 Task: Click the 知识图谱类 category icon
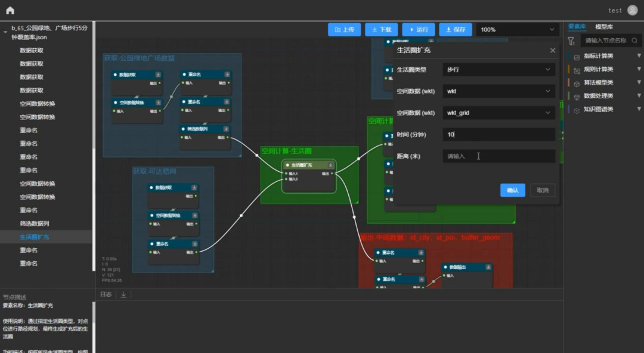click(577, 110)
